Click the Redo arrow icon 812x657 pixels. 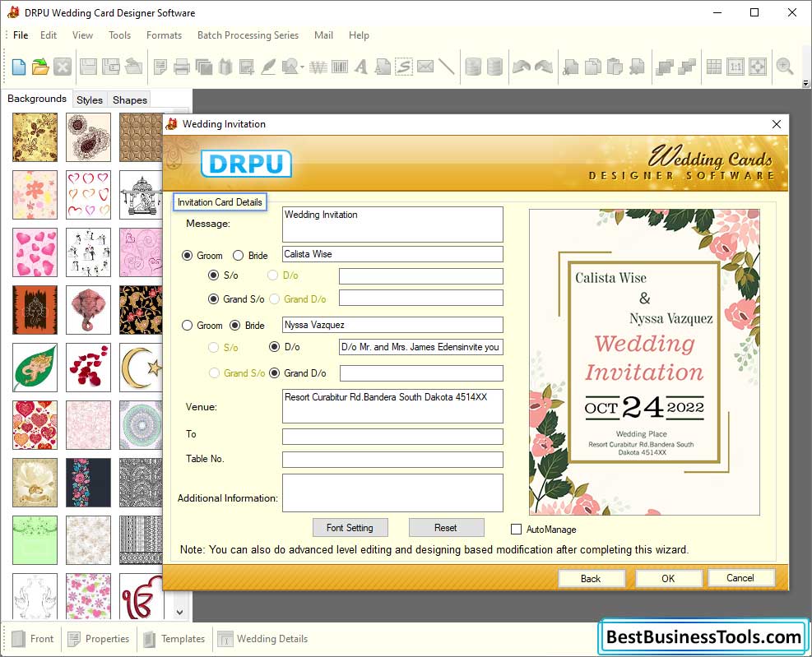(544, 67)
